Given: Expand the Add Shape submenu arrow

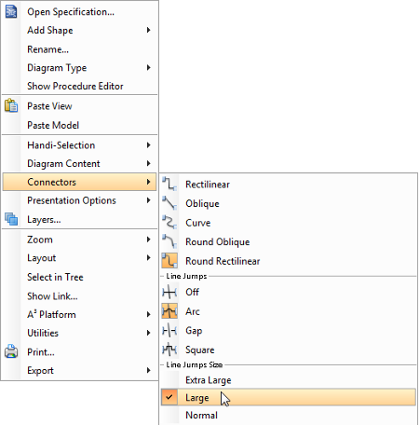Looking at the screenshot, I should [x=148, y=30].
